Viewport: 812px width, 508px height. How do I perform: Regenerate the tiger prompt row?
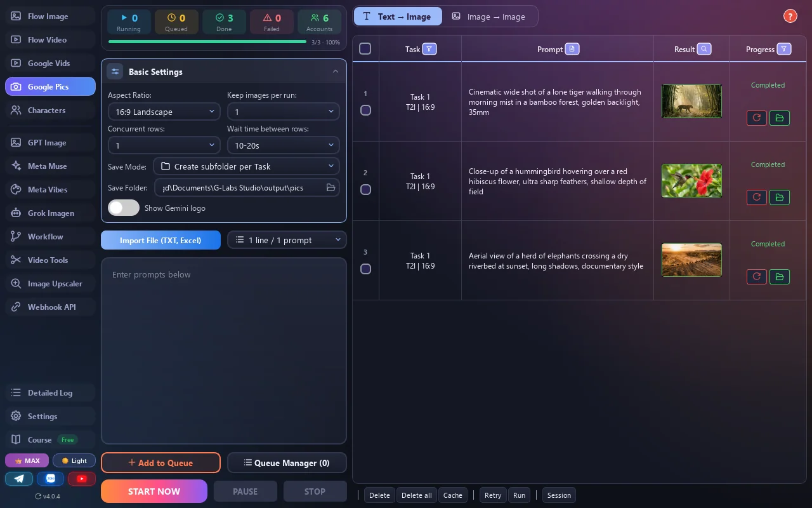pyautogui.click(x=757, y=118)
